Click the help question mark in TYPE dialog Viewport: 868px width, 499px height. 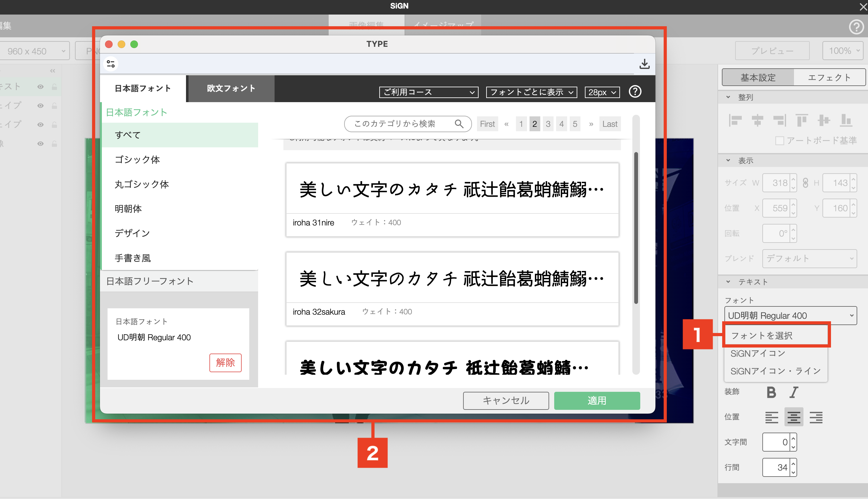coord(635,92)
